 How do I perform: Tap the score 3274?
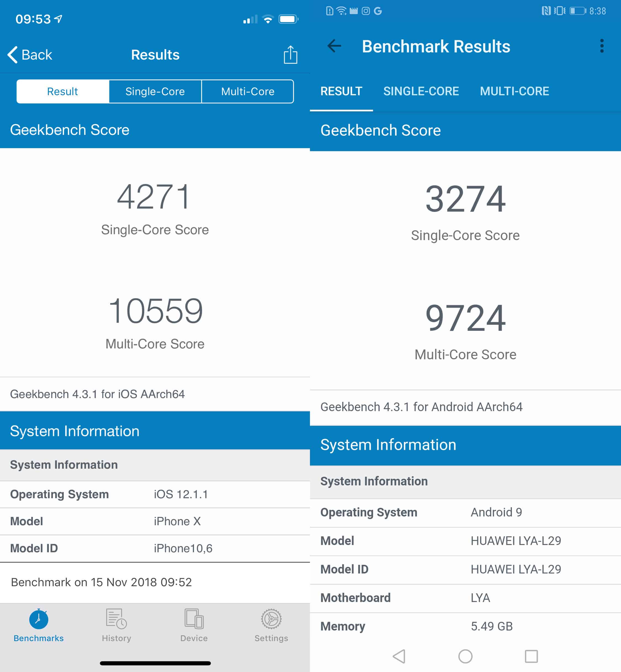click(465, 199)
